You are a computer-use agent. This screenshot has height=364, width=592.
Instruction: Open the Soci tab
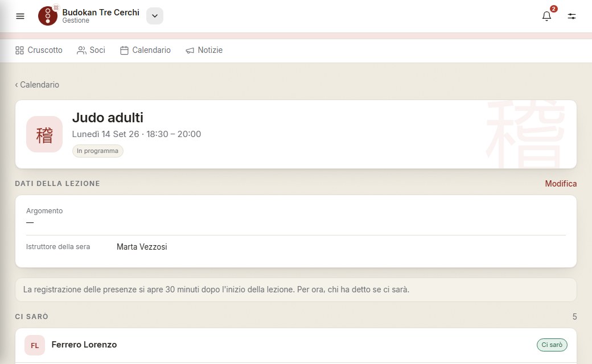tap(91, 50)
